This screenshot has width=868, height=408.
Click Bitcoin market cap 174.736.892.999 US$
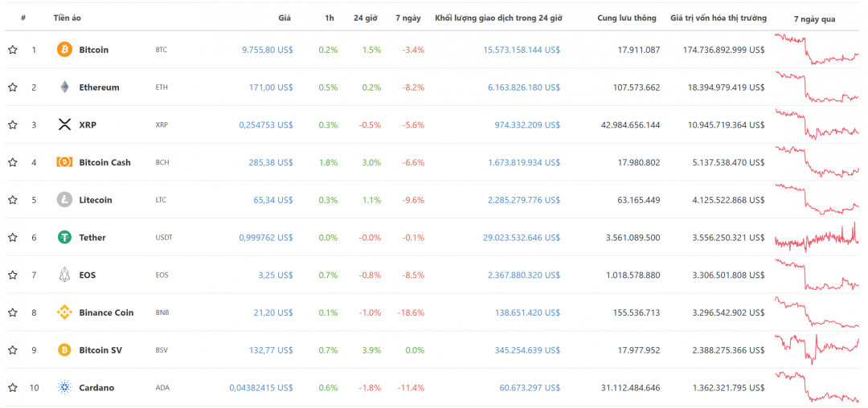pos(724,50)
